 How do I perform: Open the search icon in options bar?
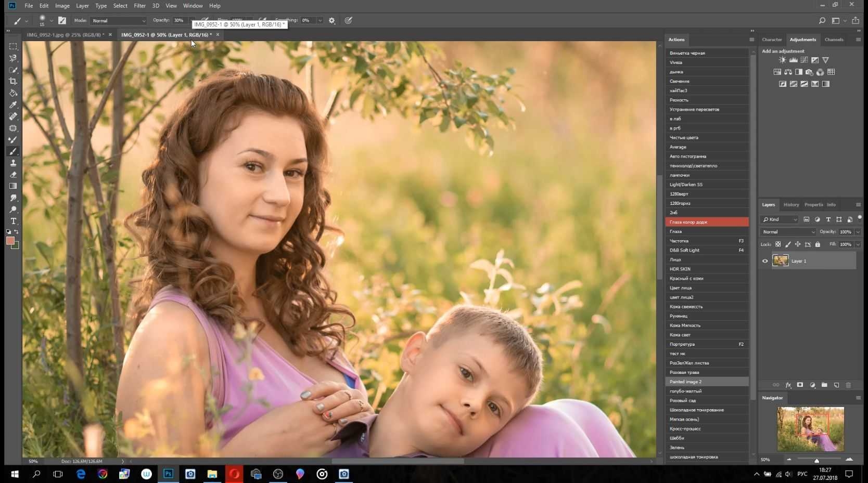click(x=822, y=21)
